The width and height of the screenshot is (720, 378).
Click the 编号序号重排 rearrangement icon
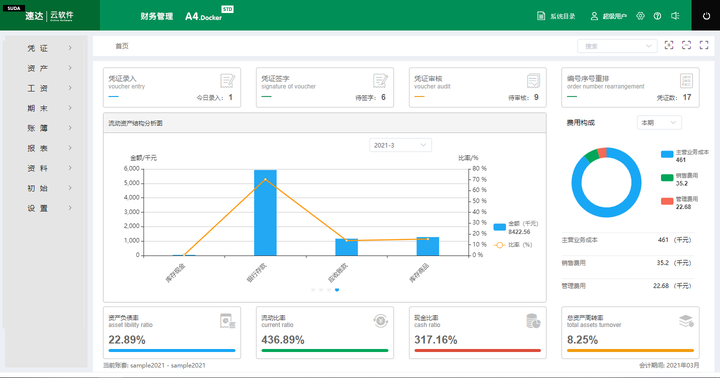coord(686,81)
